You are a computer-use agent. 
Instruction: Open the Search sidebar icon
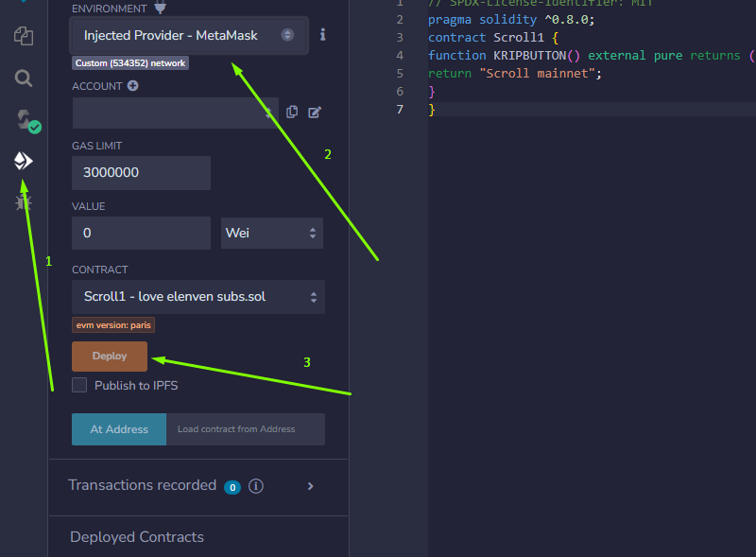point(23,78)
